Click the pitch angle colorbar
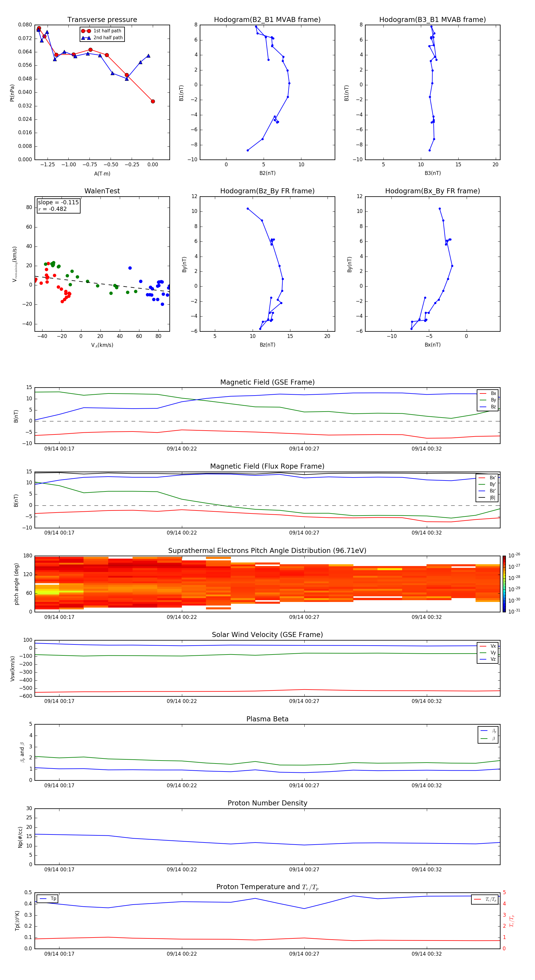Viewport: 535px width, 980px height. 504,584
